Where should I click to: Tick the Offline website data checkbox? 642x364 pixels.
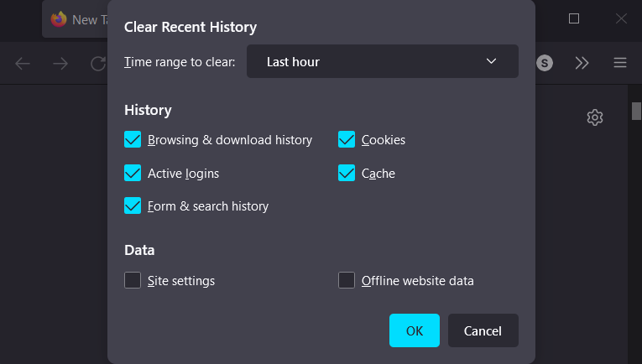click(x=347, y=280)
